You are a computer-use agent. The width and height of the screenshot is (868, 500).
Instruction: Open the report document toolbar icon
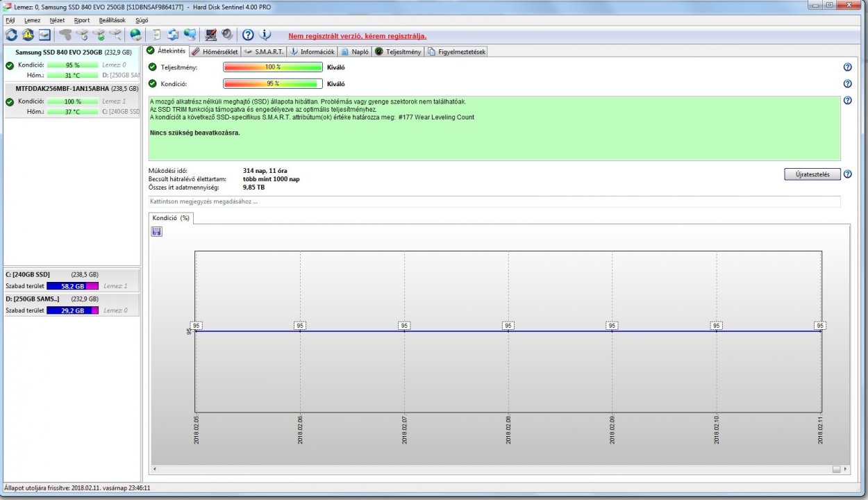(157, 35)
